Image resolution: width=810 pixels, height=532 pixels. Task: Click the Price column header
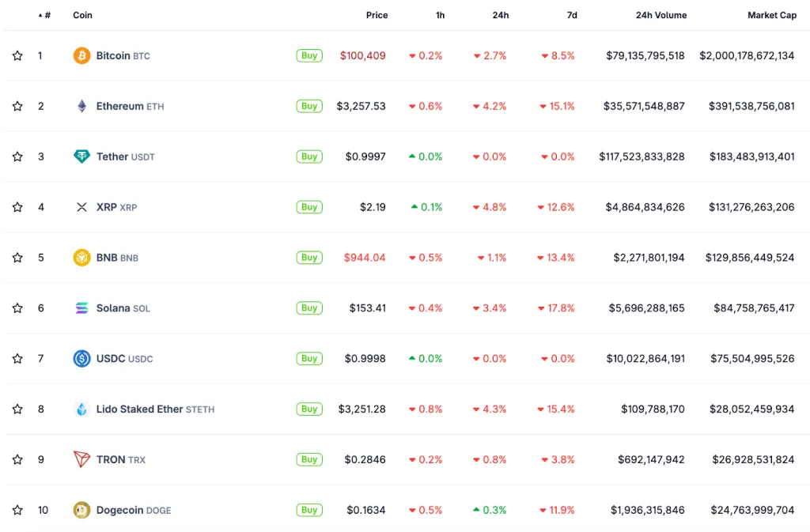(377, 15)
